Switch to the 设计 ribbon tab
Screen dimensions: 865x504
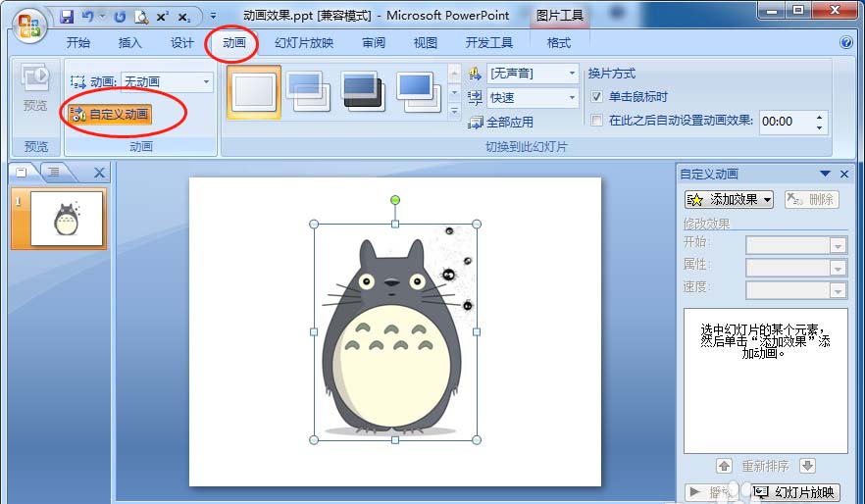182,42
